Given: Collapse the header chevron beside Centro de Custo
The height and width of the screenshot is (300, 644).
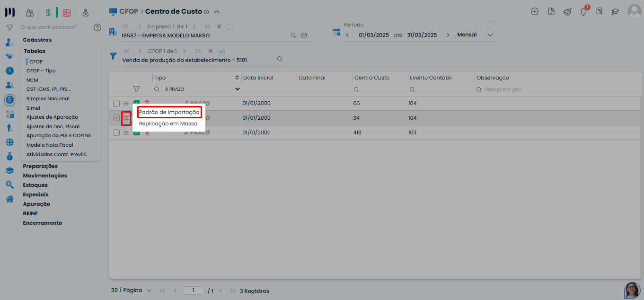Looking at the screenshot, I should (217, 11).
